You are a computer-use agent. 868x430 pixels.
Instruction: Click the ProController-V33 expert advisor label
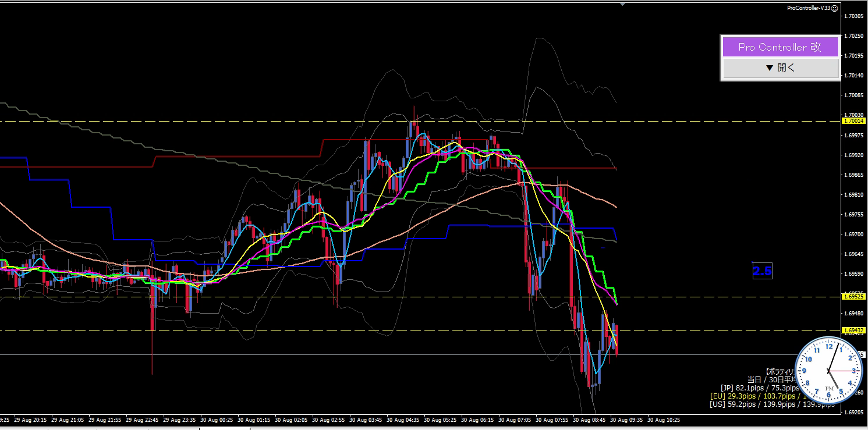coord(808,8)
